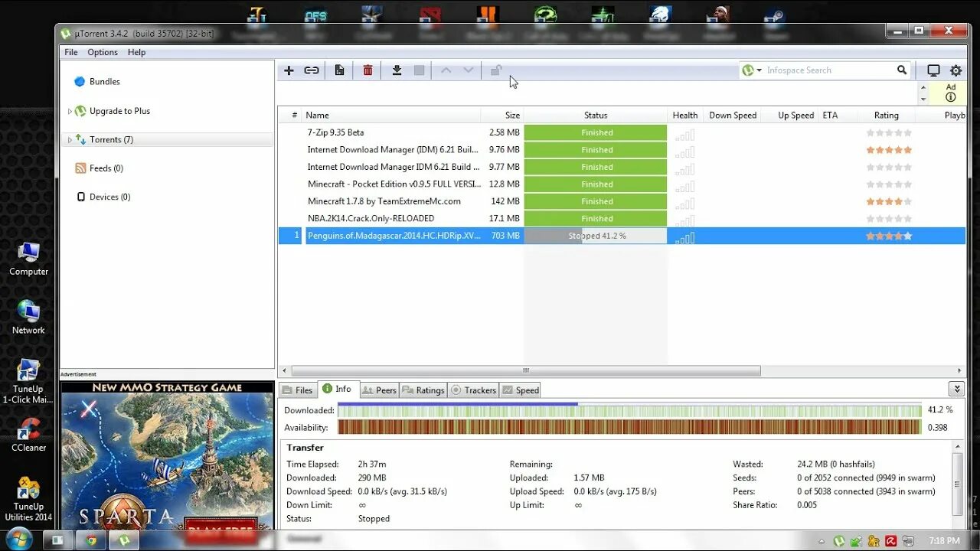980x551 pixels.
Task: Click progress bar of Penguins of Madagascar torrent
Action: tap(596, 236)
